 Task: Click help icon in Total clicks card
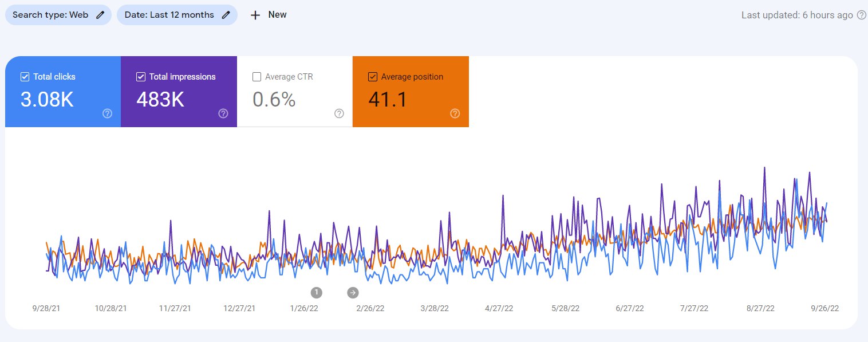[x=107, y=113]
